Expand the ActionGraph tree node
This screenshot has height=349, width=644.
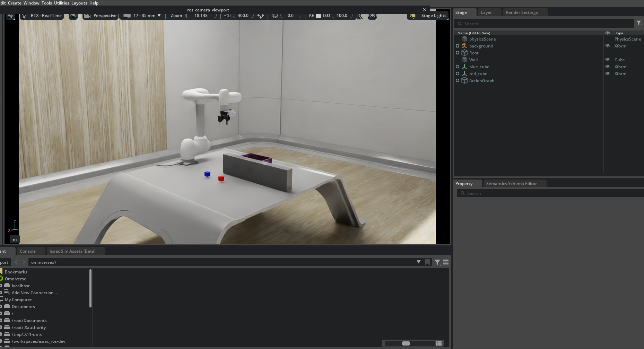pyautogui.click(x=458, y=80)
